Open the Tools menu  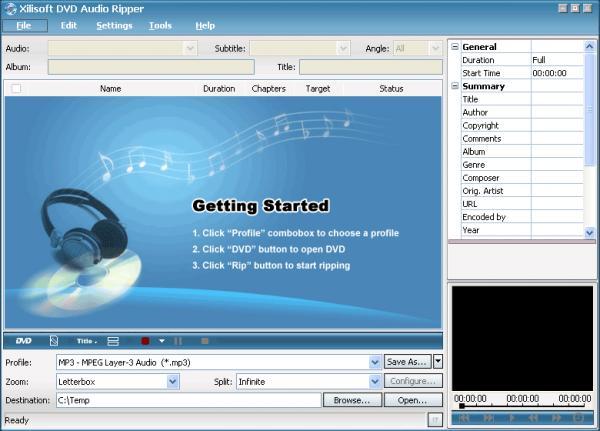pos(160,26)
